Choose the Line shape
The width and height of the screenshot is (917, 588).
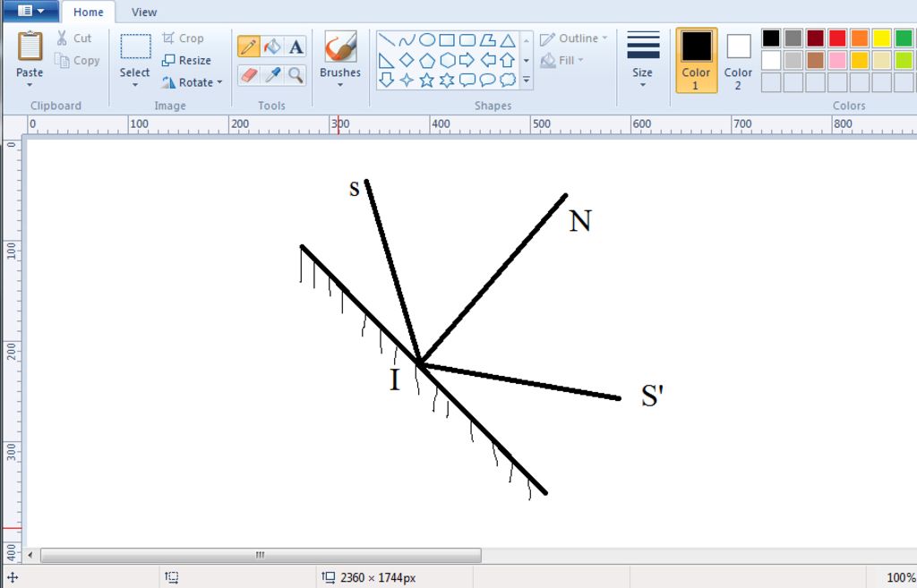[387, 40]
